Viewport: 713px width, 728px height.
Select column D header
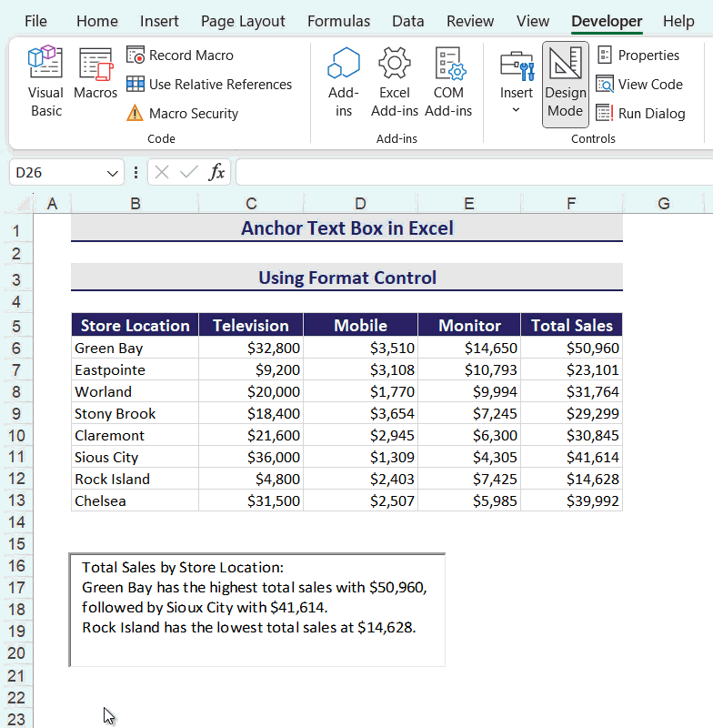tap(360, 203)
